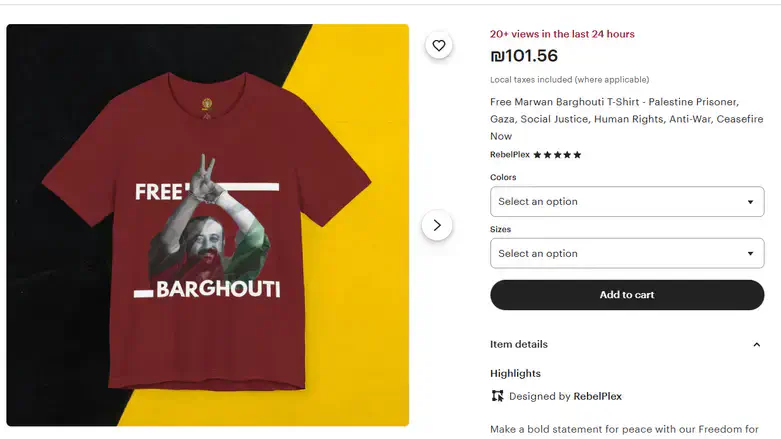Click the 20+ views notice text
781x439 pixels.
(562, 34)
